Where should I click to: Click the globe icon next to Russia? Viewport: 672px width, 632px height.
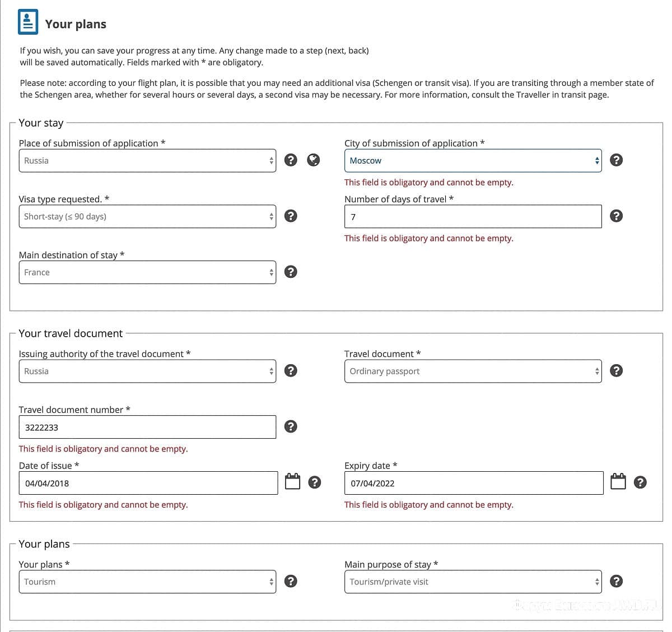click(x=314, y=160)
